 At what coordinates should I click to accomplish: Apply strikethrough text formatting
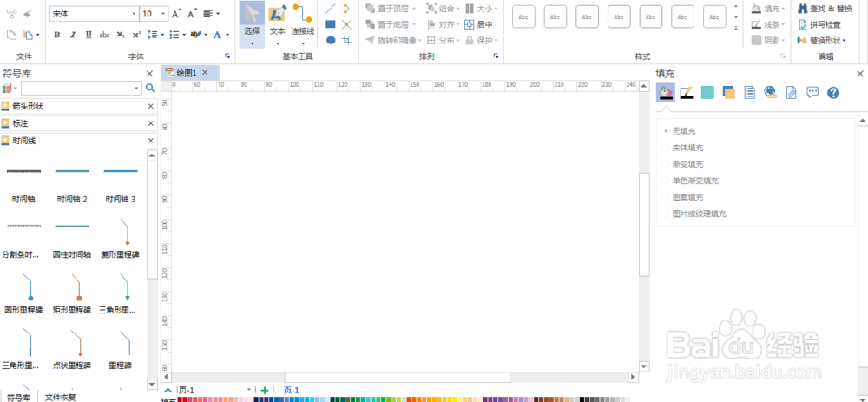[x=104, y=35]
